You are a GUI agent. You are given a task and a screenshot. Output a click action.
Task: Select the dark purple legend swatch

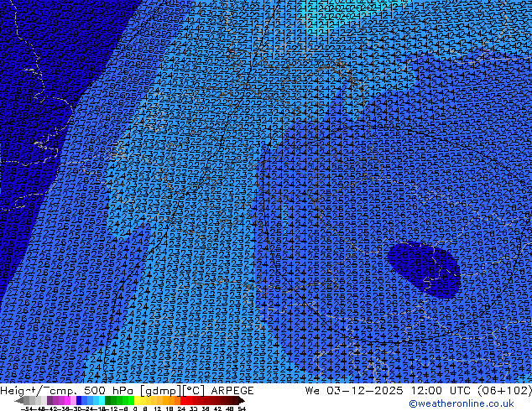click(50, 400)
